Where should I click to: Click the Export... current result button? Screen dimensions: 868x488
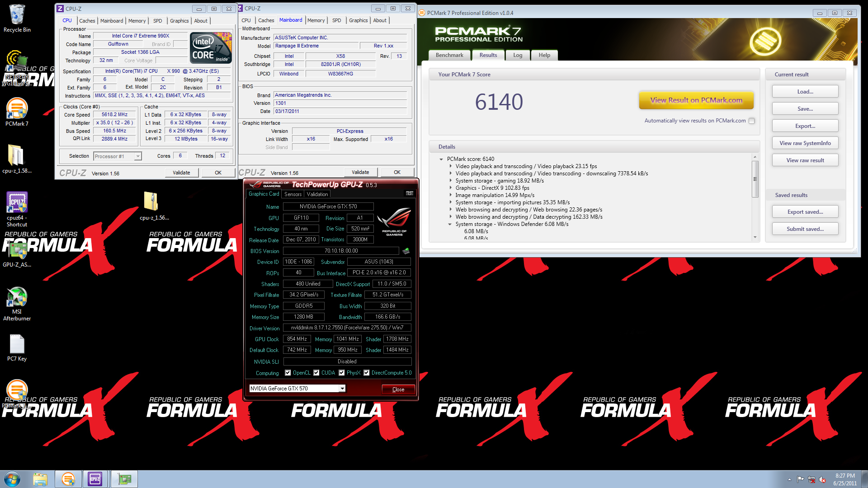[805, 126]
